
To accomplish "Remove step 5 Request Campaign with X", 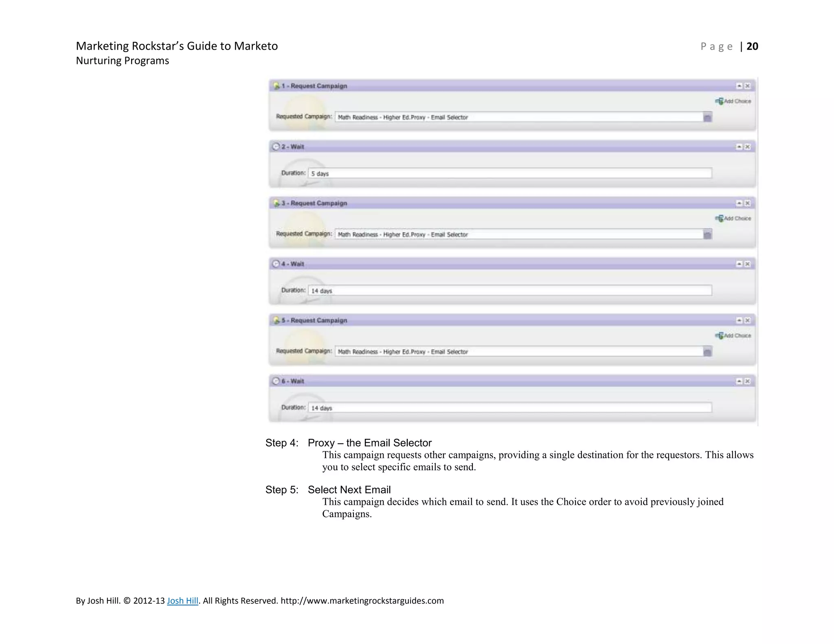I will (x=747, y=320).
